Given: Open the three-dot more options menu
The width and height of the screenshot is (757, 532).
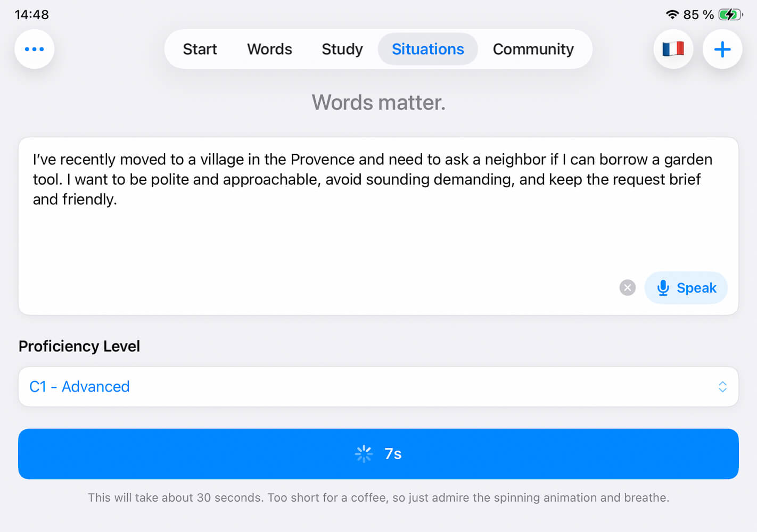Looking at the screenshot, I should [35, 49].
